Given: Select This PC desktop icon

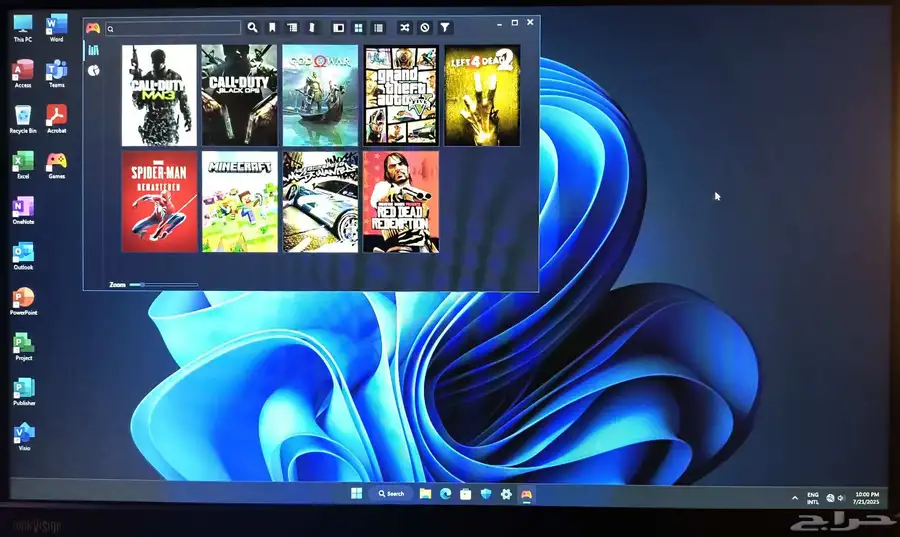Looking at the screenshot, I should click(23, 28).
